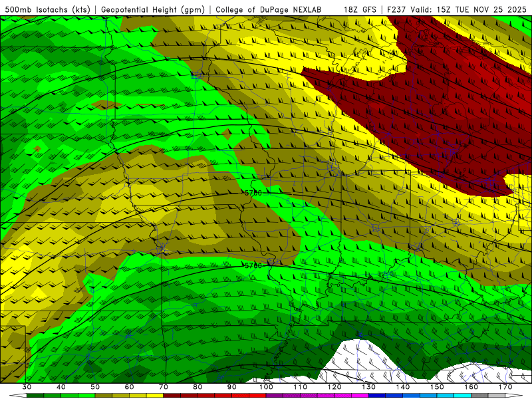Click the '500mb Isotachs (kts)' title text

[47, 9]
